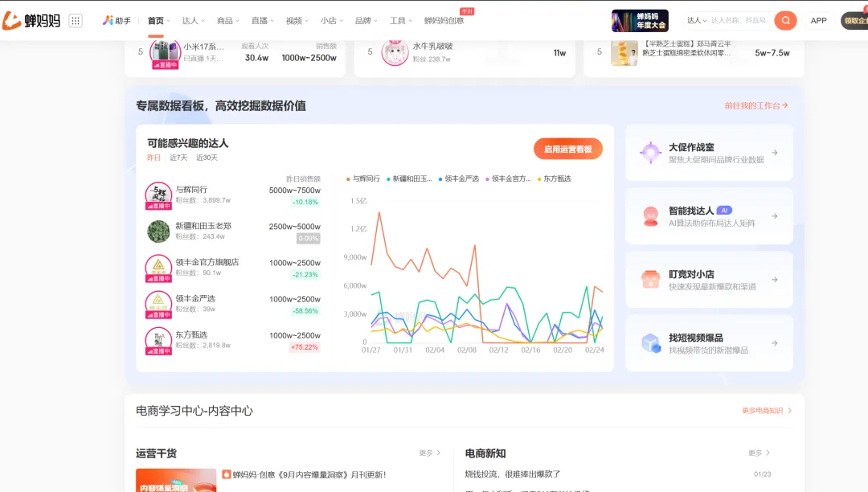This screenshot has width=868, height=492.
Task: Expand the 商品 menu
Action: (227, 20)
